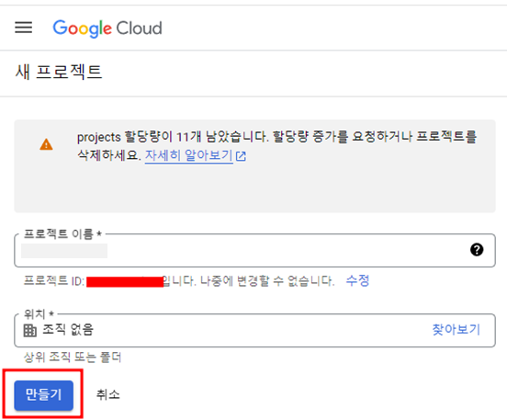Viewport: 507px width, 420px height.
Task: Click the organization building icon in 위치
Action: point(30,330)
